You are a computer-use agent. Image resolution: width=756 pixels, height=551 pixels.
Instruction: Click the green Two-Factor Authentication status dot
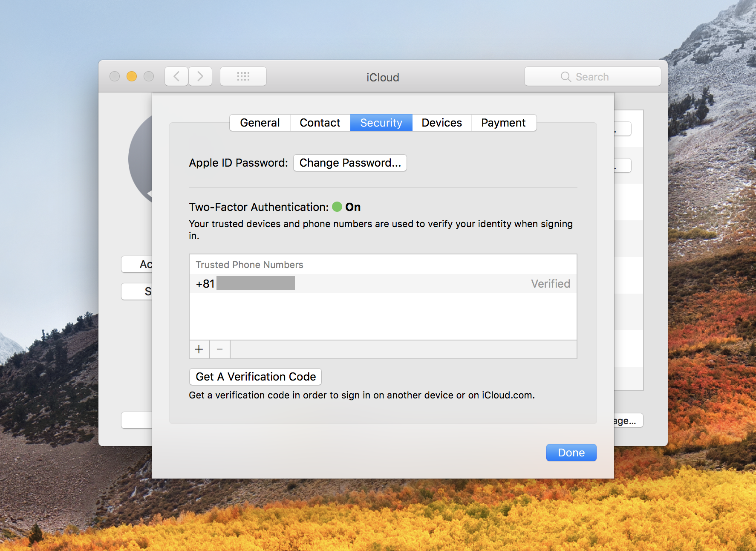click(337, 207)
